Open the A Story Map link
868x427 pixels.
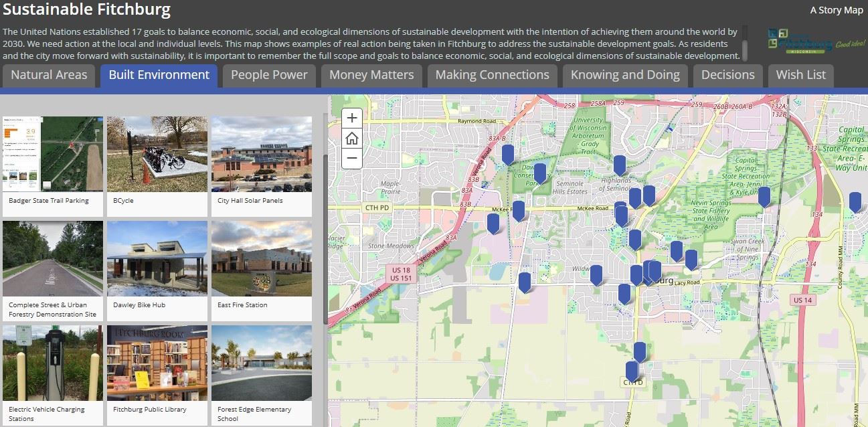click(835, 10)
